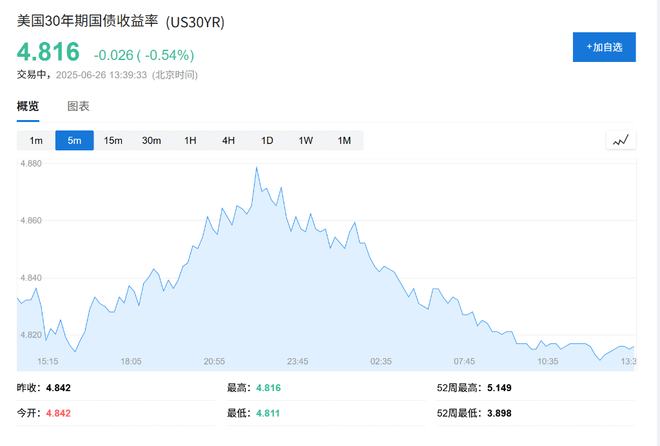Switch to the 图表 tab
Image resolution: width=660 pixels, height=446 pixels.
78,106
